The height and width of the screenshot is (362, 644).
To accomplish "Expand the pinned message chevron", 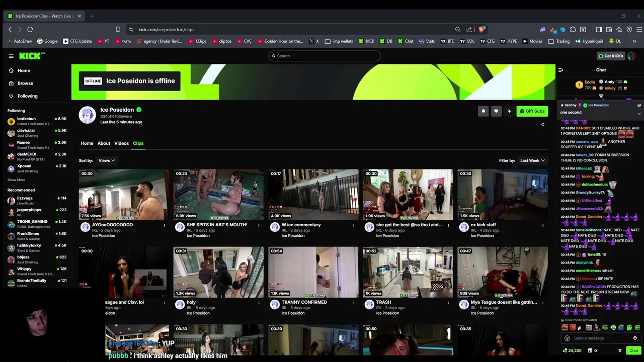I will (x=639, y=114).
